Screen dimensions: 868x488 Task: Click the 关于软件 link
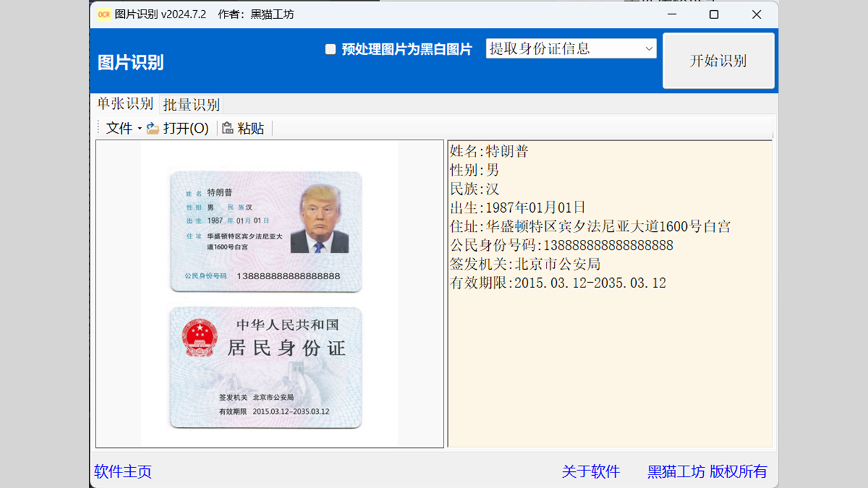591,472
